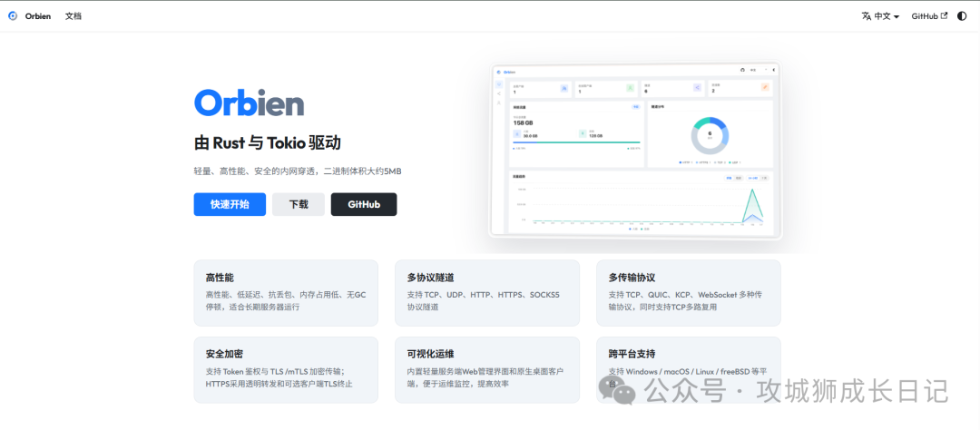Select the 可视化运维 feature card

487,370
